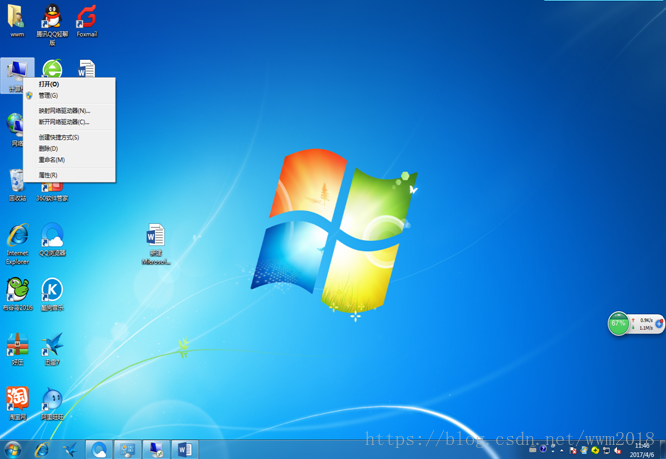Screen dimensions: 666x459
Task: Open the Taobao orange shortcut
Action: (x=17, y=403)
